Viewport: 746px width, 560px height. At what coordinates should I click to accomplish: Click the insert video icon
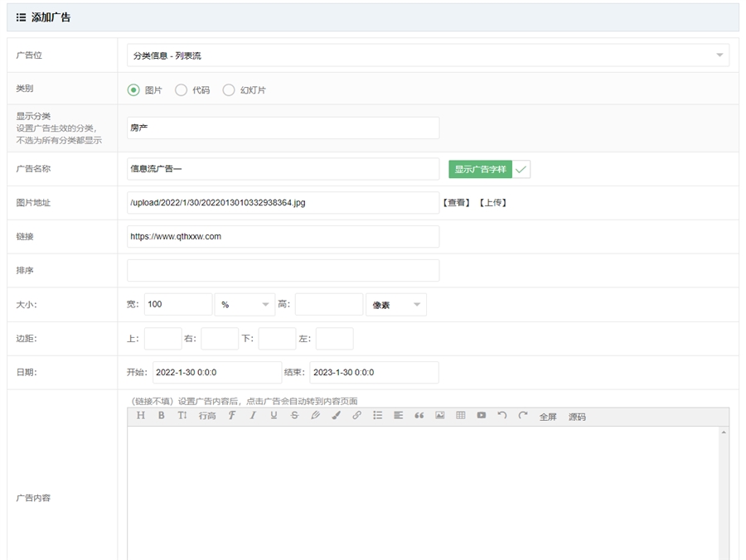(481, 416)
